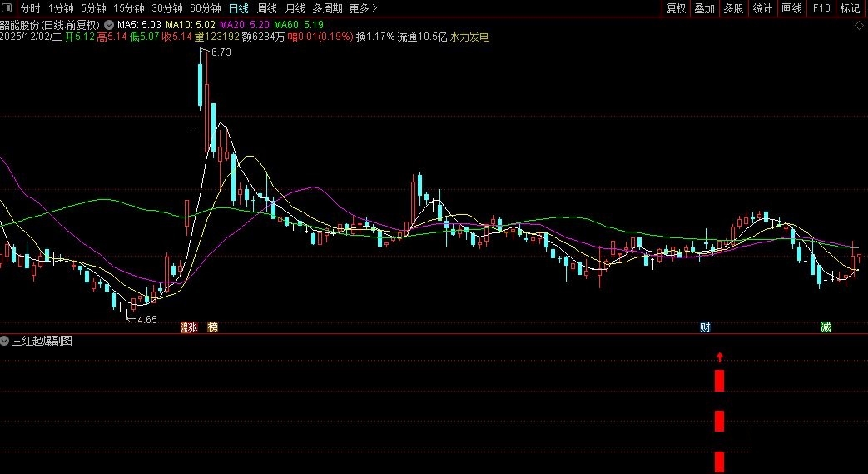Click the 水力发电 sector label
This screenshot has height=474, width=868.
click(x=470, y=37)
